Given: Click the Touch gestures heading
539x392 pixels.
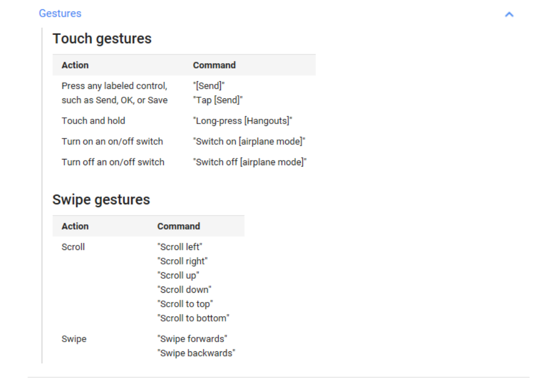Looking at the screenshot, I should (102, 39).
